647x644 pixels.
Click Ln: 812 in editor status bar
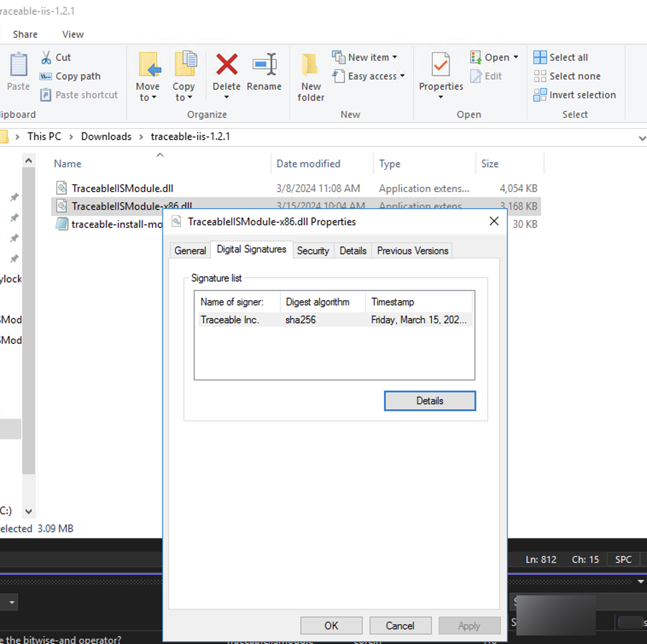coord(541,560)
